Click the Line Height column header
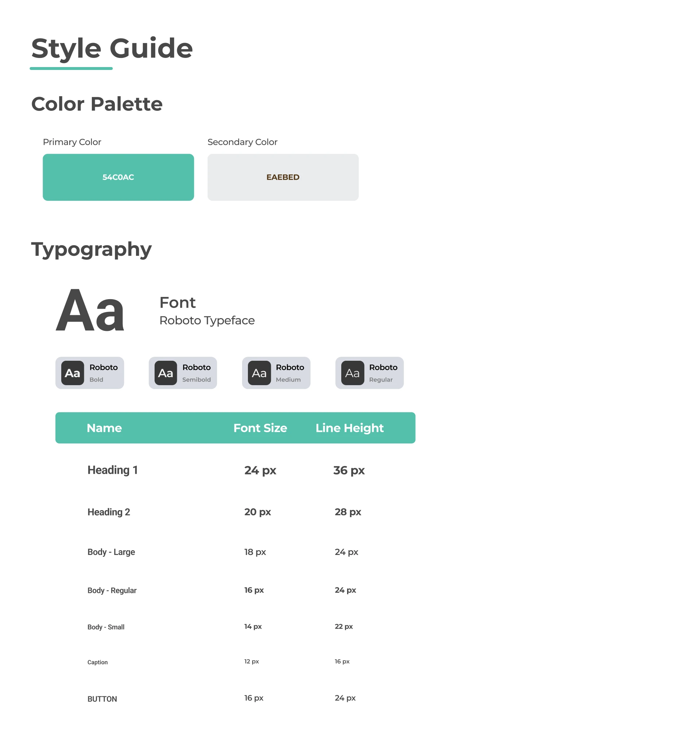This screenshot has width=700, height=751. point(350,428)
